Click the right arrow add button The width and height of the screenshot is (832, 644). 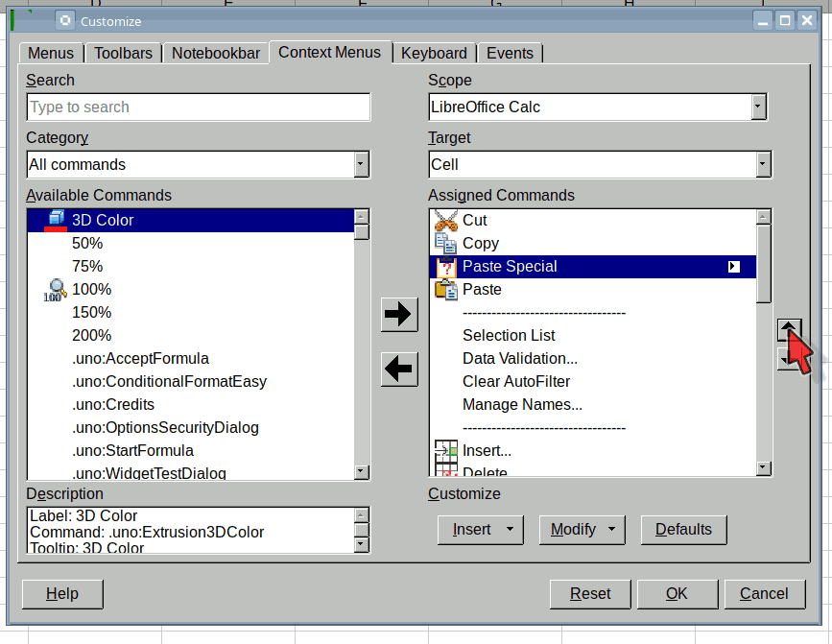[398, 314]
